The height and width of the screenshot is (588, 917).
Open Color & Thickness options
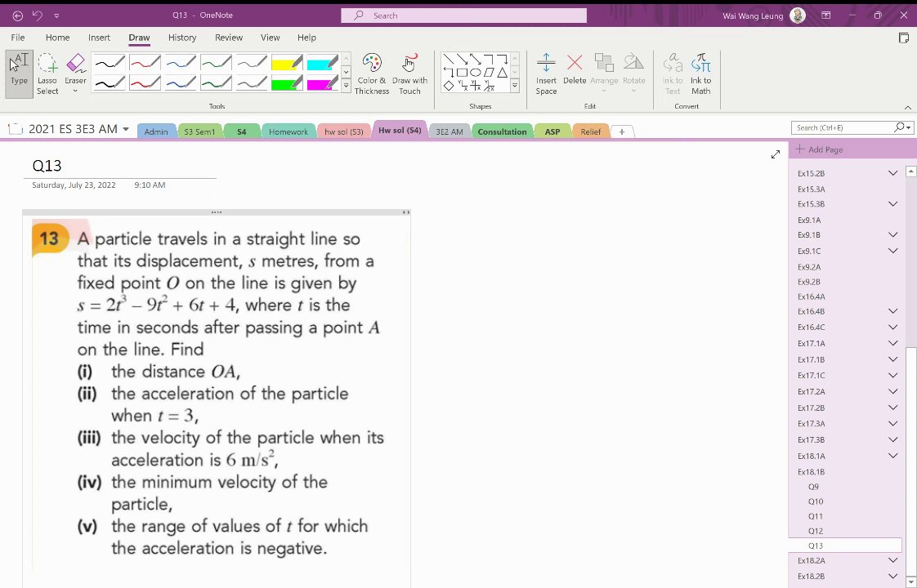tap(372, 73)
